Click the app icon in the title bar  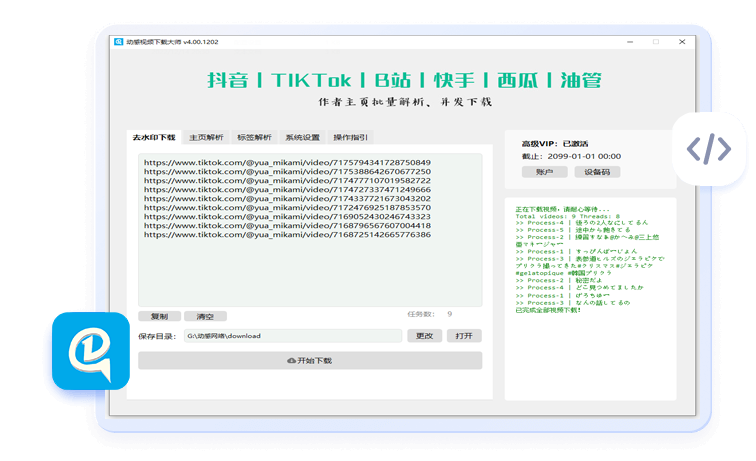pos(119,42)
